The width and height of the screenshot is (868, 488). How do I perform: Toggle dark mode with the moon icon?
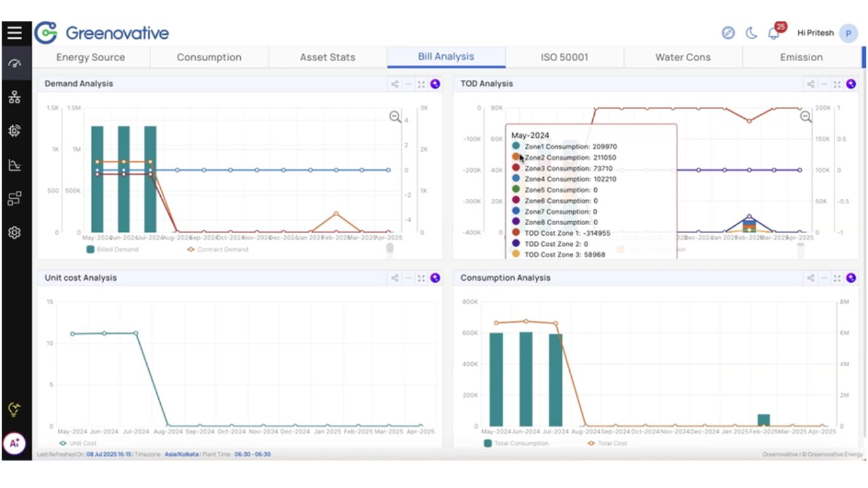click(751, 33)
